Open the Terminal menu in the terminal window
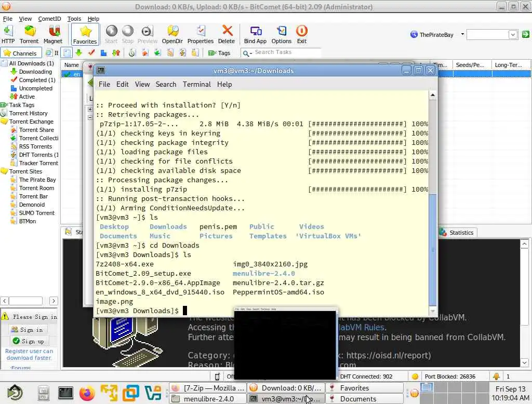Viewport: 532px width, 404px height. [197, 84]
